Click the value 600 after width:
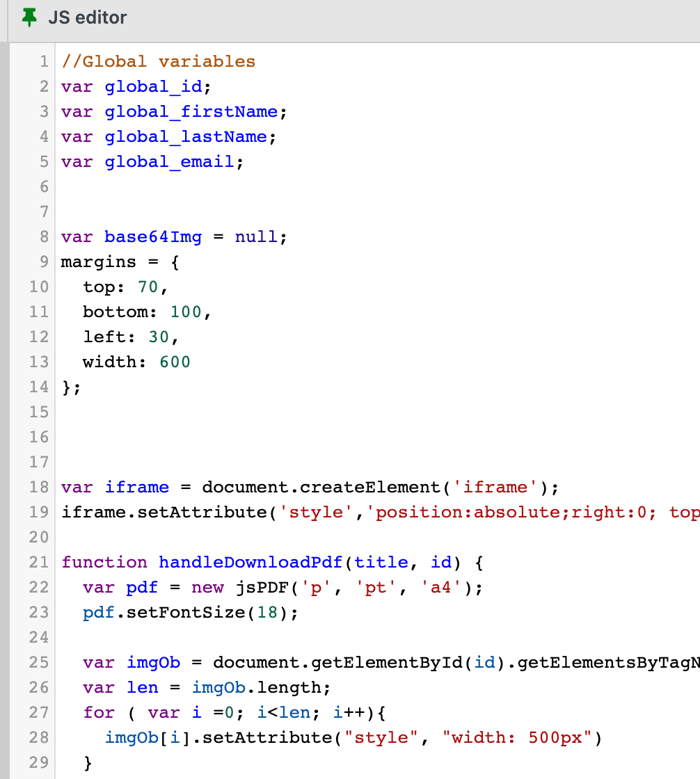Viewport: 700px width, 779px height. [x=175, y=362]
